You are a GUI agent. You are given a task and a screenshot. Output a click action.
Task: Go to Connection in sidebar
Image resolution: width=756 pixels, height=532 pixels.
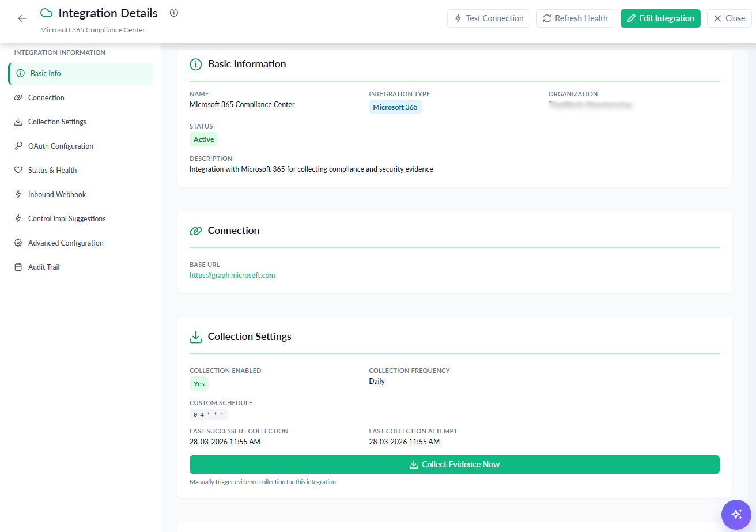81,98
